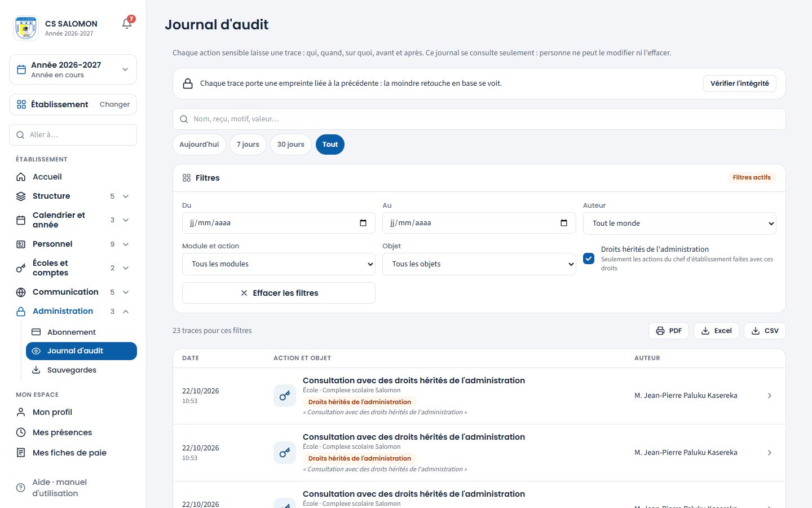Screen dimensions: 812x508
Task: Open details chevron of second audit row
Action: pyautogui.click(x=770, y=453)
